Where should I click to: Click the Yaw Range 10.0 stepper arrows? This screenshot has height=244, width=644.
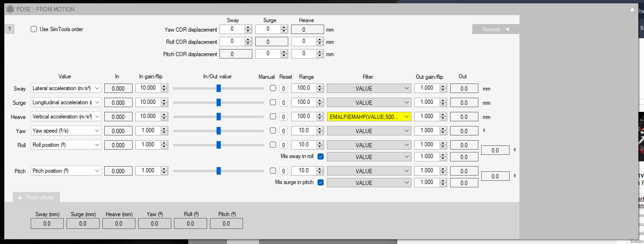coord(320,131)
